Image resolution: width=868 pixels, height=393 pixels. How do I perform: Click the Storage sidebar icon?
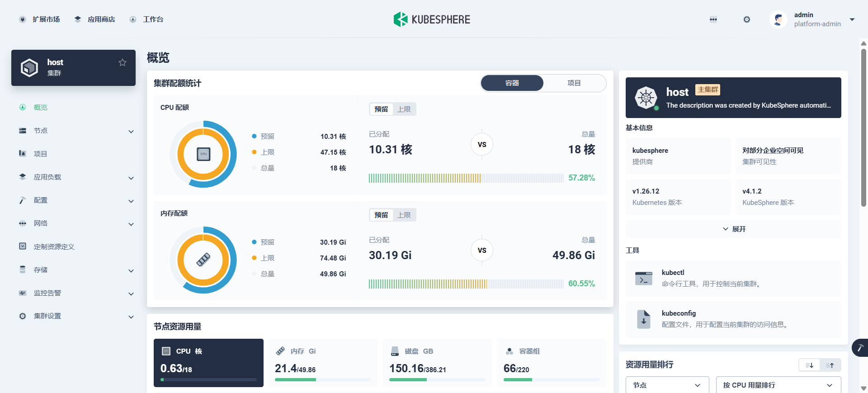click(x=23, y=270)
